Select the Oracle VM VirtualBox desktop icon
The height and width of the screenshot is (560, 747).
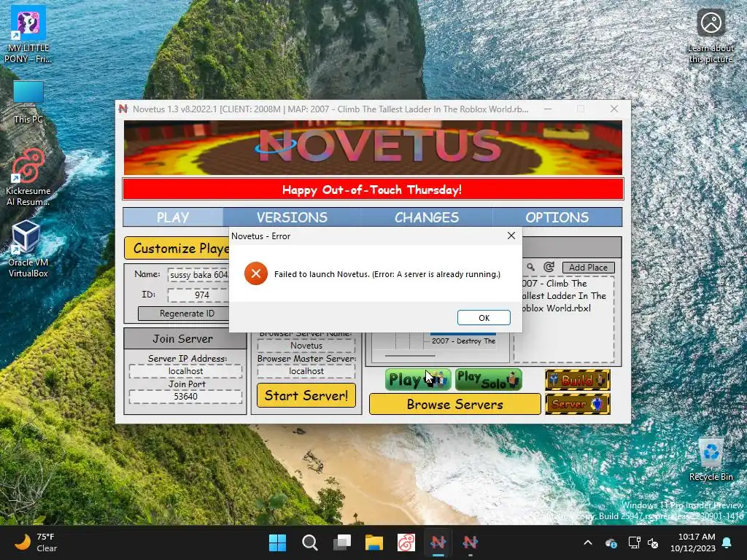[x=28, y=249]
